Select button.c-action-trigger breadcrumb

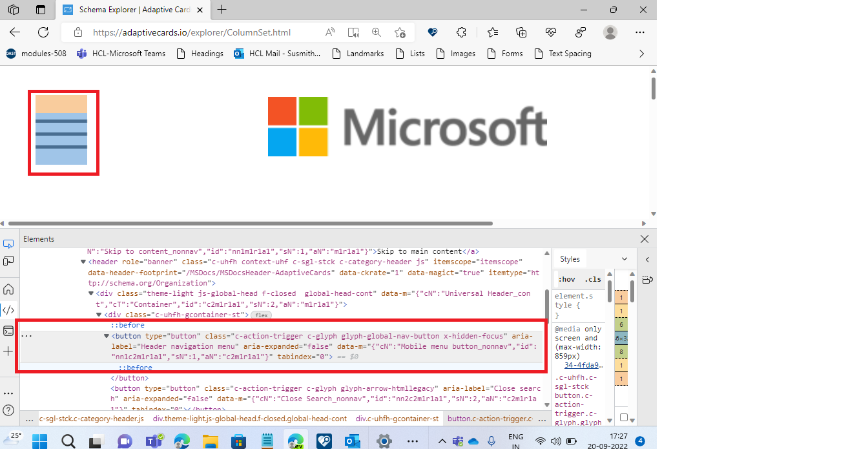coord(490,419)
